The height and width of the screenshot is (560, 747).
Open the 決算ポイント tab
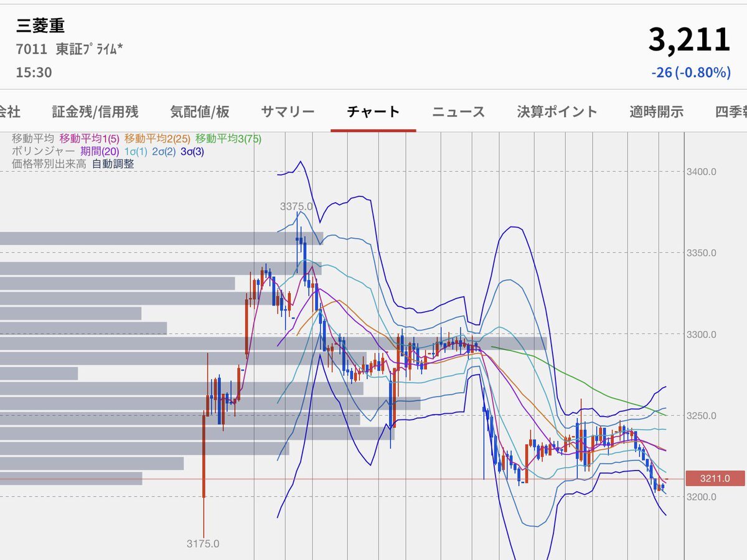click(x=557, y=112)
